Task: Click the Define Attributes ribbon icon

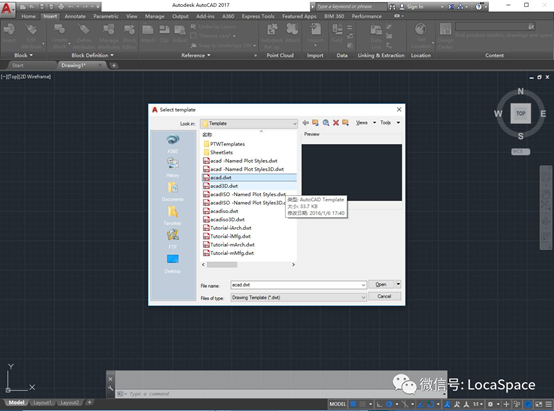Action: 84,30
